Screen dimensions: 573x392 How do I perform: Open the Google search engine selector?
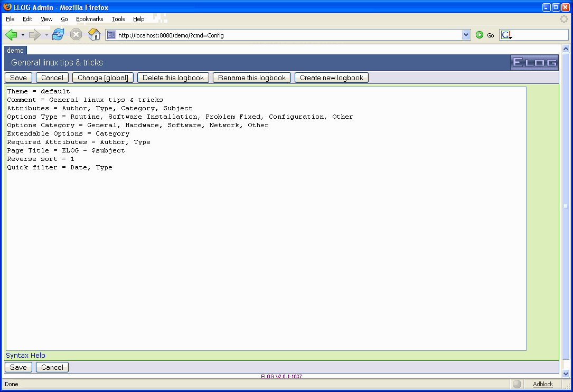506,35
